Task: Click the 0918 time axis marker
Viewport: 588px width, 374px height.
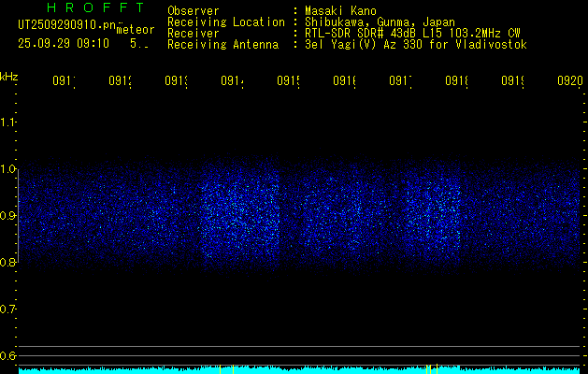Action: coord(457,80)
